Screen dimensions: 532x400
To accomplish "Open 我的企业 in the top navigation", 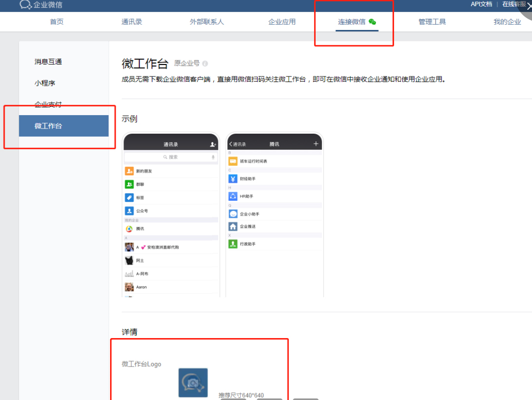I will click(507, 22).
